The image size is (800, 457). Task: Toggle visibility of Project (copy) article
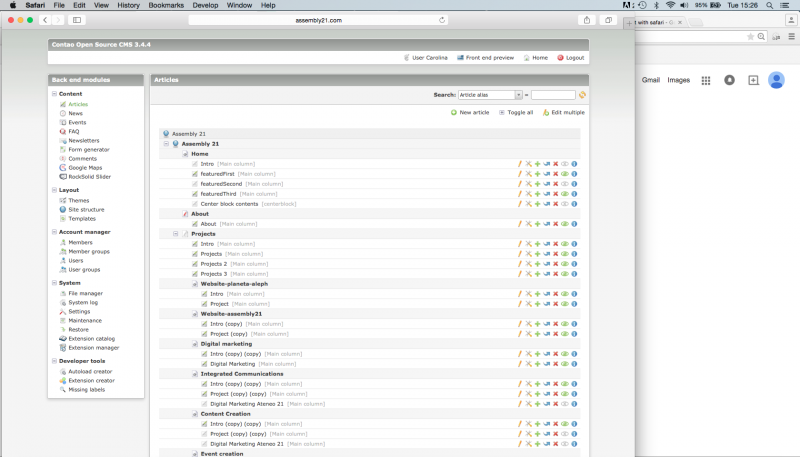(x=565, y=334)
